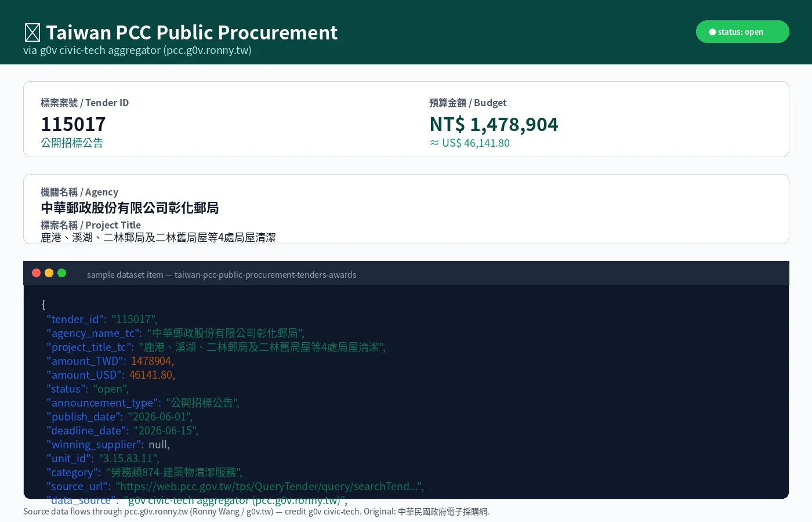Click the 'status: open' badge
The image size is (812, 522).
click(742, 32)
